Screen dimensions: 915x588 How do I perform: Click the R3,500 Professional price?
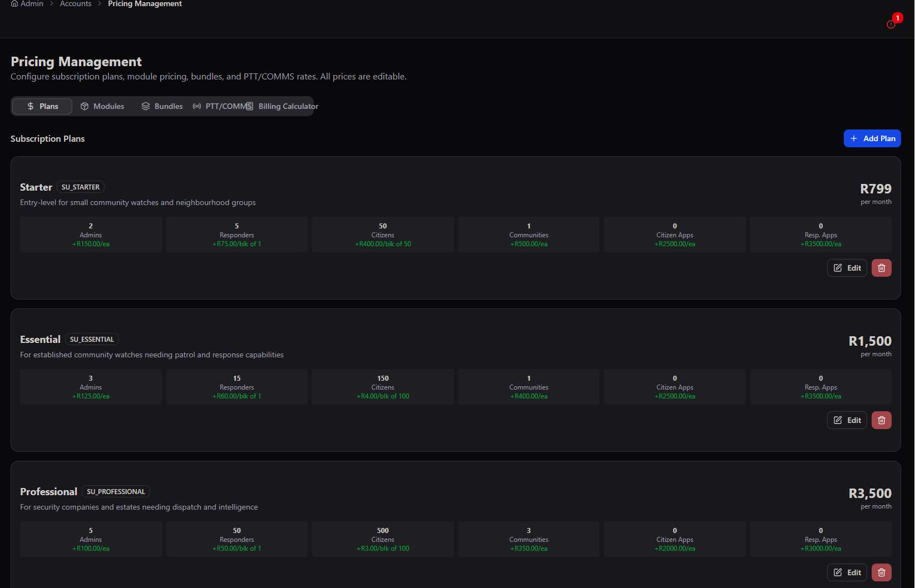870,494
